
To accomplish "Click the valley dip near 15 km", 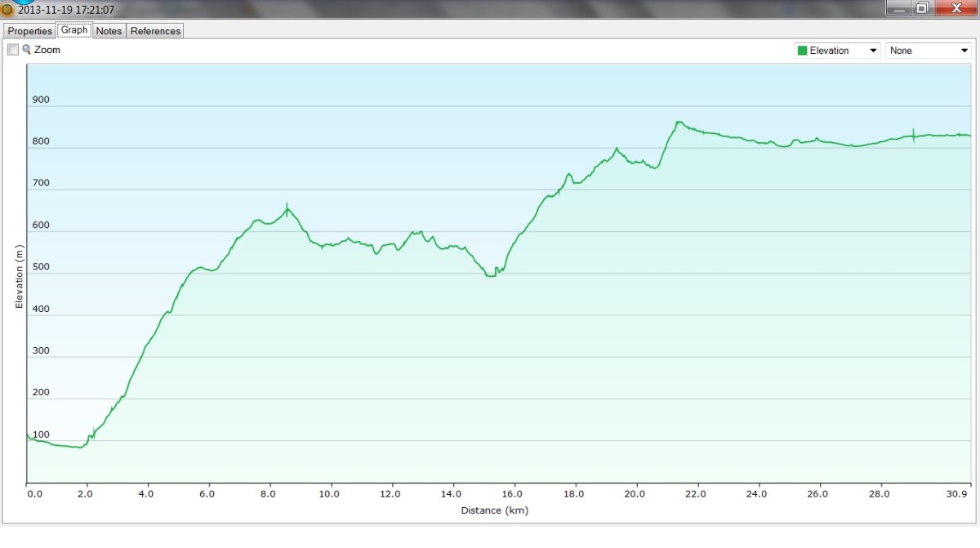I will point(490,276).
